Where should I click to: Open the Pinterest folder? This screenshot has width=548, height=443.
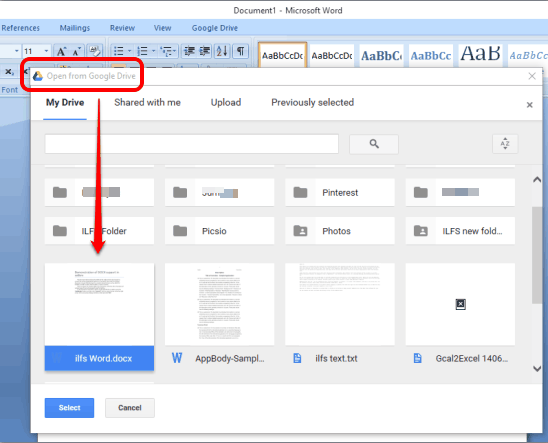tap(340, 192)
